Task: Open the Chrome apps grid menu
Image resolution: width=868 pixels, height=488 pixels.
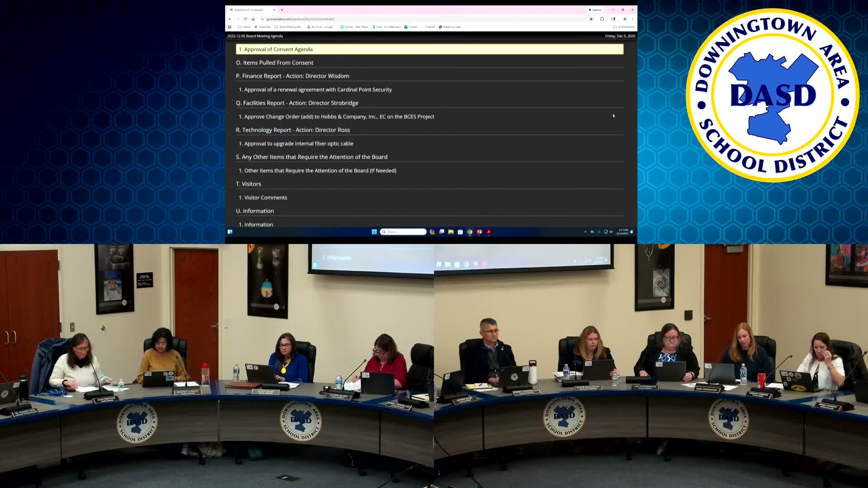Action: point(230,27)
